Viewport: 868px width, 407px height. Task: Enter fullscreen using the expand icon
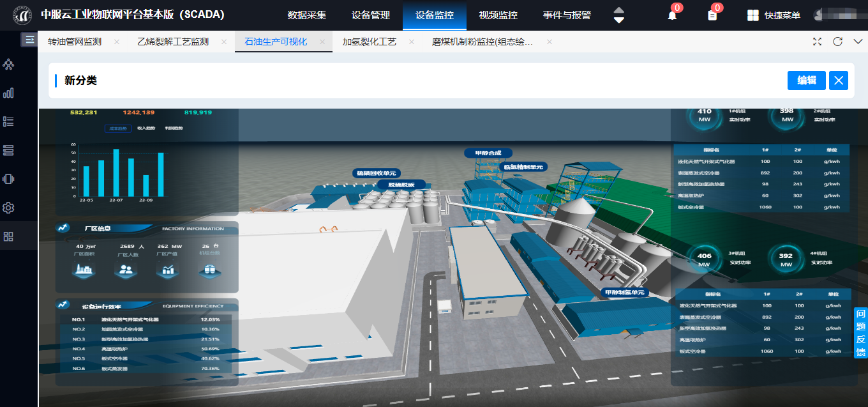817,42
